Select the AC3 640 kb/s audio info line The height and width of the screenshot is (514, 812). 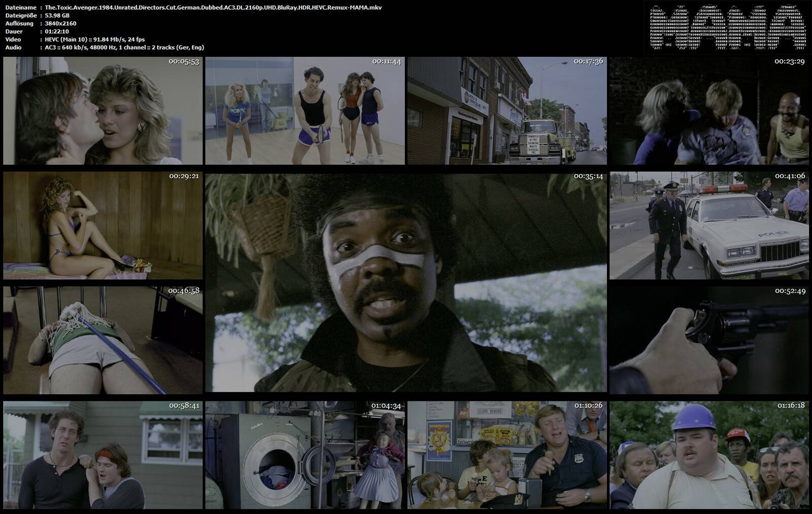124,47
